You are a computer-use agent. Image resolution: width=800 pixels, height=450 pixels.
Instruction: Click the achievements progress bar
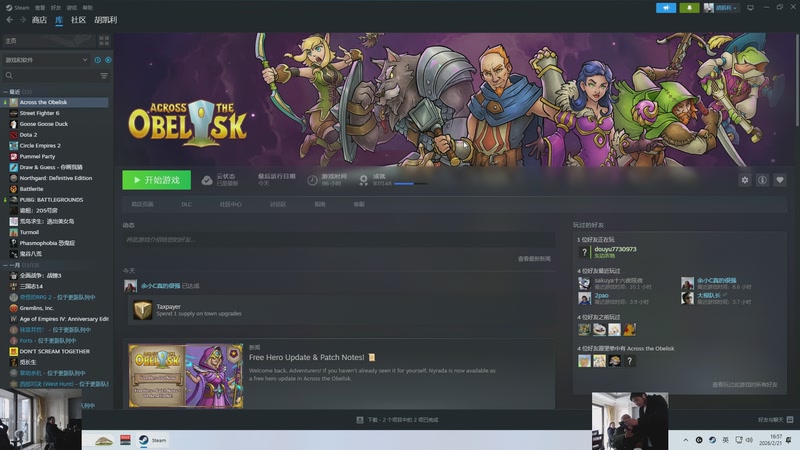click(411, 184)
